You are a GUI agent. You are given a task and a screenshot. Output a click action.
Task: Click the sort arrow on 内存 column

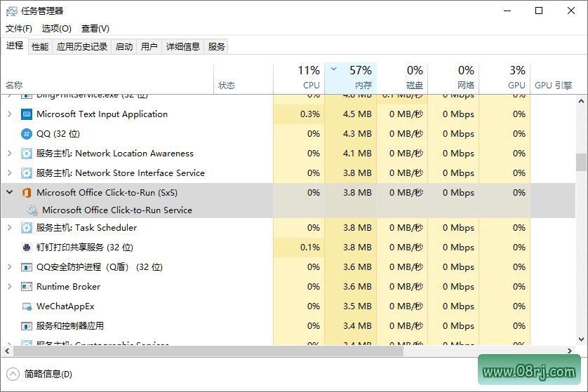[x=334, y=69]
